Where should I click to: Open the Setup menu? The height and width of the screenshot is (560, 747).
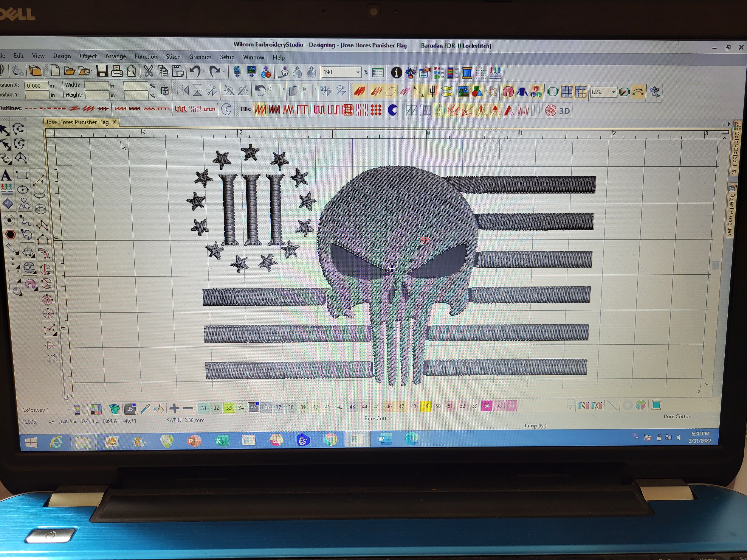click(x=227, y=57)
